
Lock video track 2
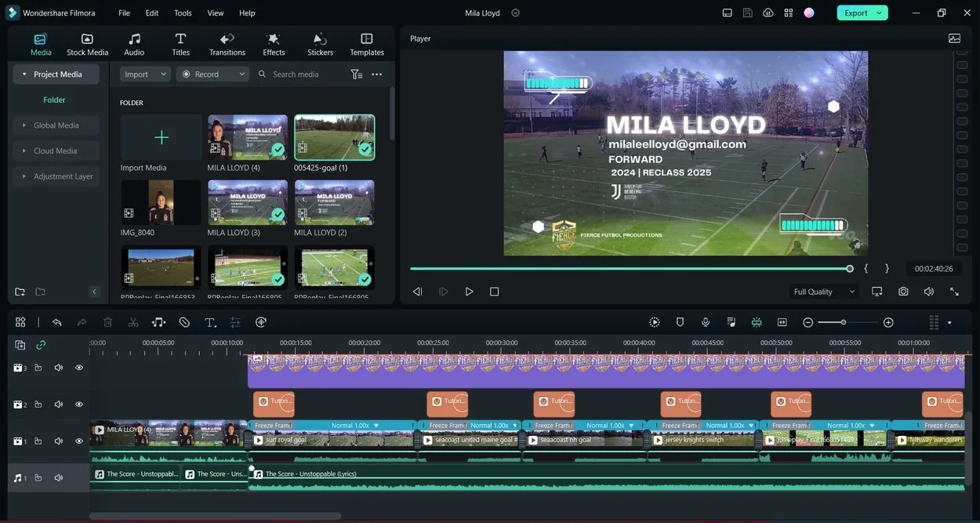(38, 404)
